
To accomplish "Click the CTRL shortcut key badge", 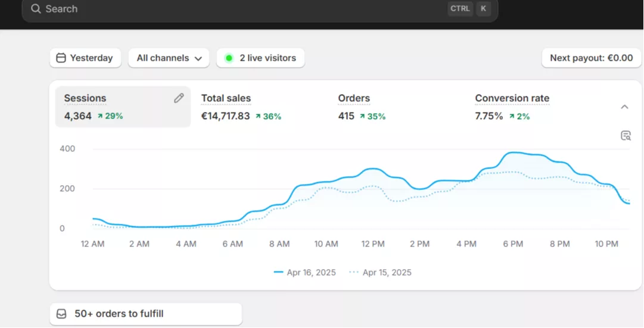I will click(x=460, y=9).
